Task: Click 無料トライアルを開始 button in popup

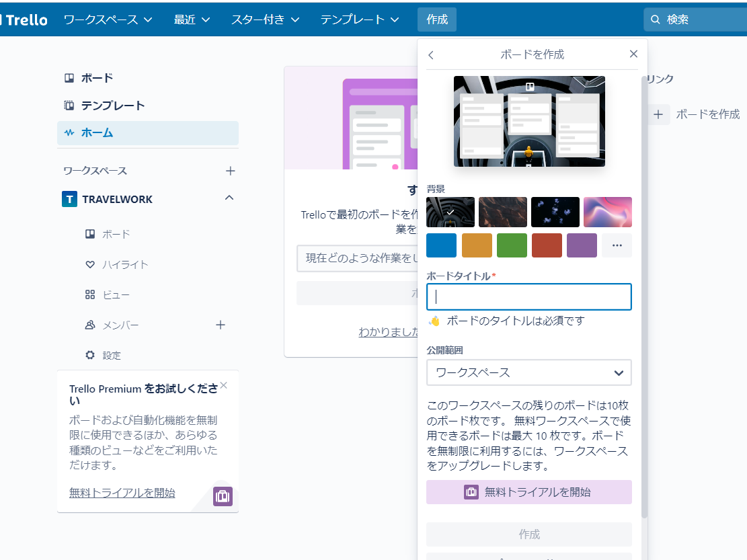Action: point(528,492)
